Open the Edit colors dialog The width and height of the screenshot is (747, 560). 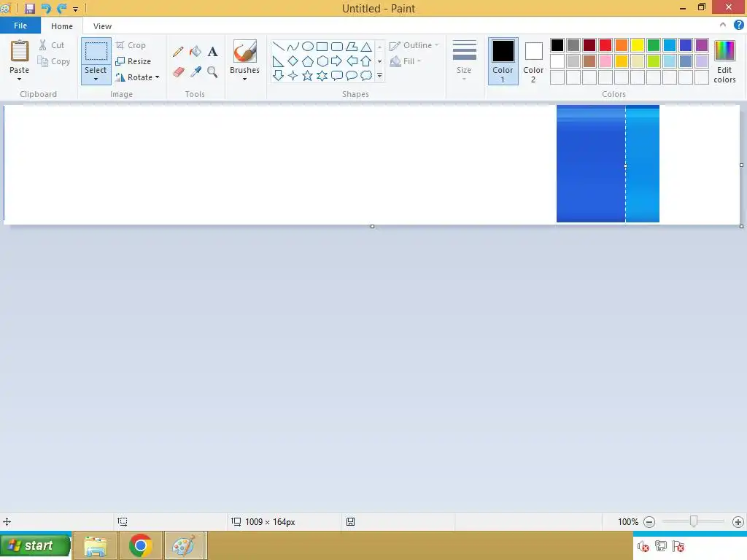point(724,62)
